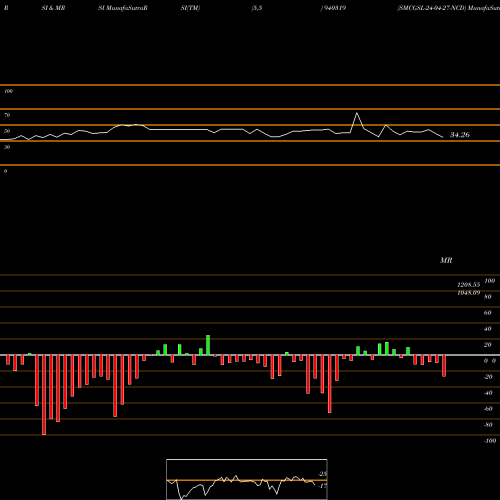Image resolution: width=500 pixels, height=500 pixels.
Task: Click the SMCGSL-24-04-27-NCD title text
Action: click(431, 8)
